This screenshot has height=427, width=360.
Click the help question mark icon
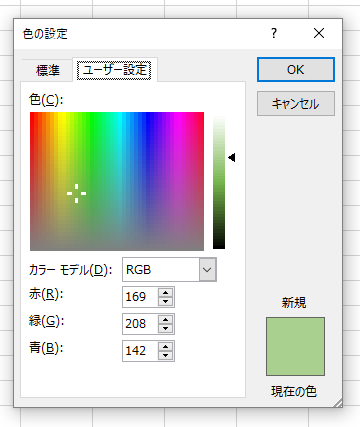pos(274,33)
